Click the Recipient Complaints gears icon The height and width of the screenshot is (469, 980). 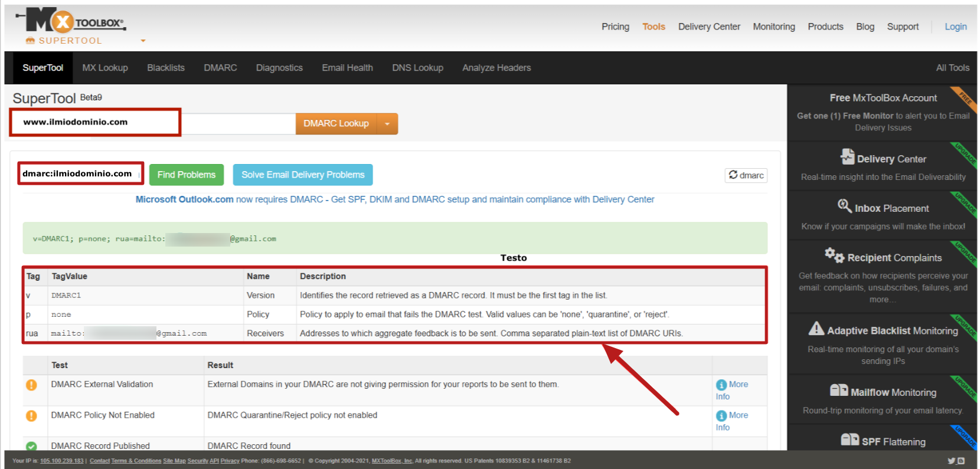click(834, 255)
